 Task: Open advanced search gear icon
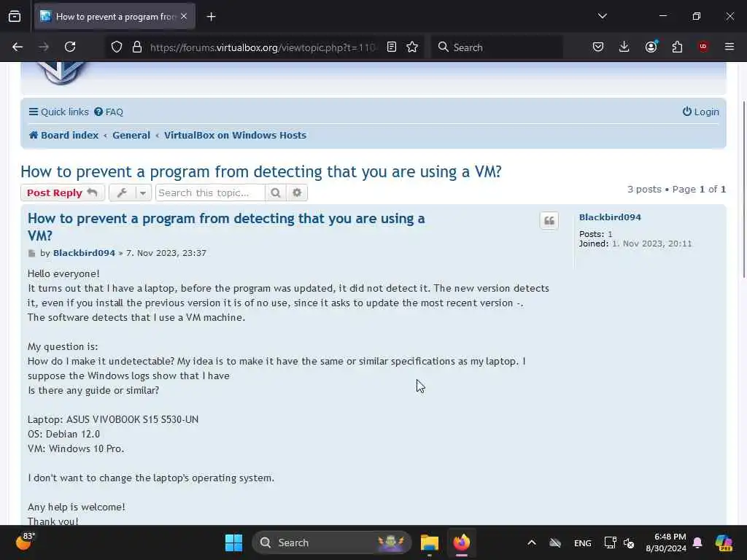[x=297, y=192]
